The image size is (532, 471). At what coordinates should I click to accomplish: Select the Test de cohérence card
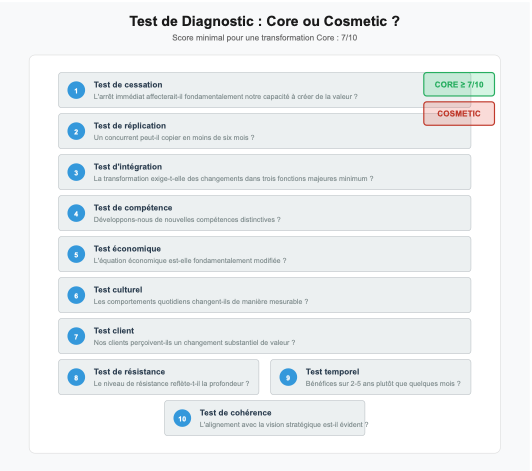(265, 418)
